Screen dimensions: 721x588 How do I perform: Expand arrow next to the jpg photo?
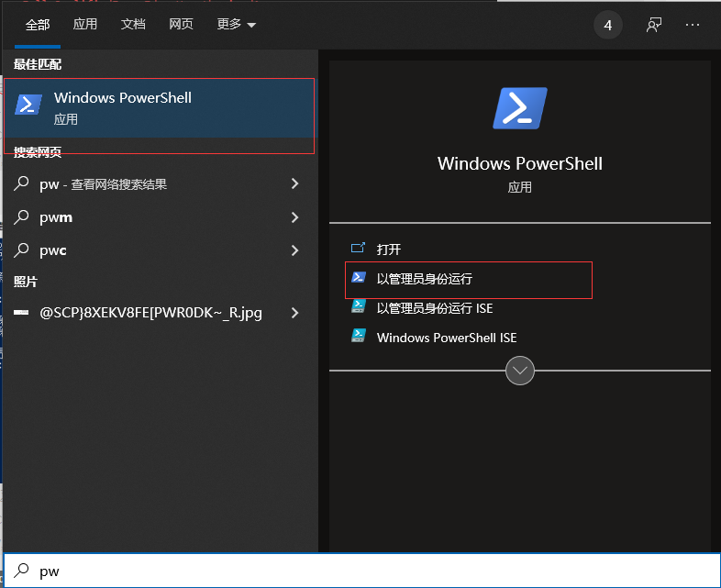click(295, 313)
